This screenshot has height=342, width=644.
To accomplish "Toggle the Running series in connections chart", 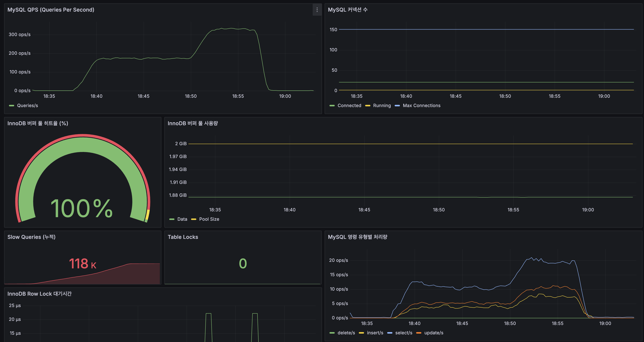I will (x=382, y=105).
